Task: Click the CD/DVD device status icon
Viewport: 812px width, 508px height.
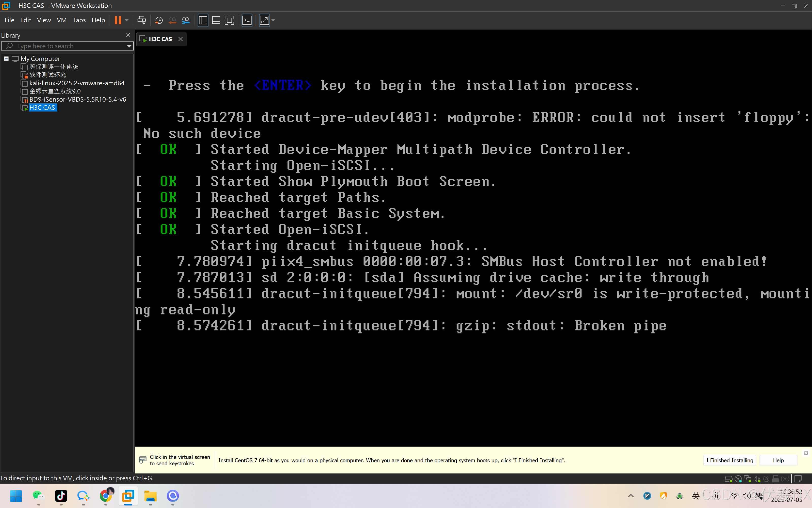Action: click(x=738, y=479)
